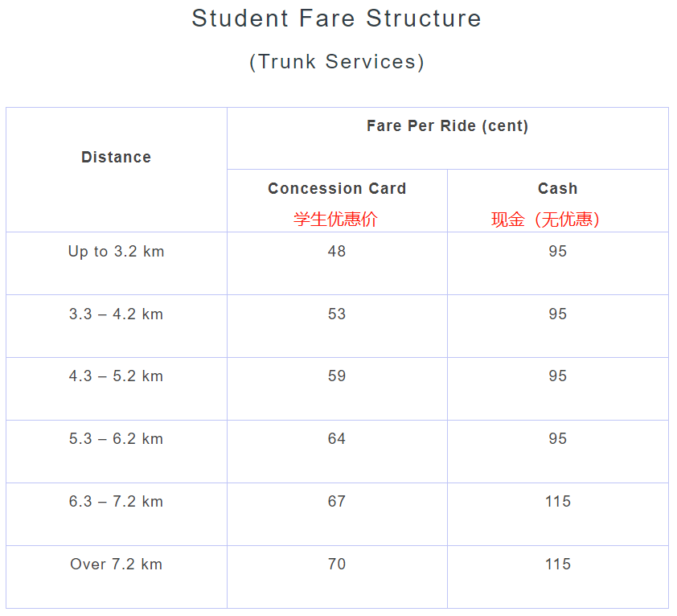The width and height of the screenshot is (677, 616).
Task: Select the Concession Card column header
Action: click(x=337, y=189)
